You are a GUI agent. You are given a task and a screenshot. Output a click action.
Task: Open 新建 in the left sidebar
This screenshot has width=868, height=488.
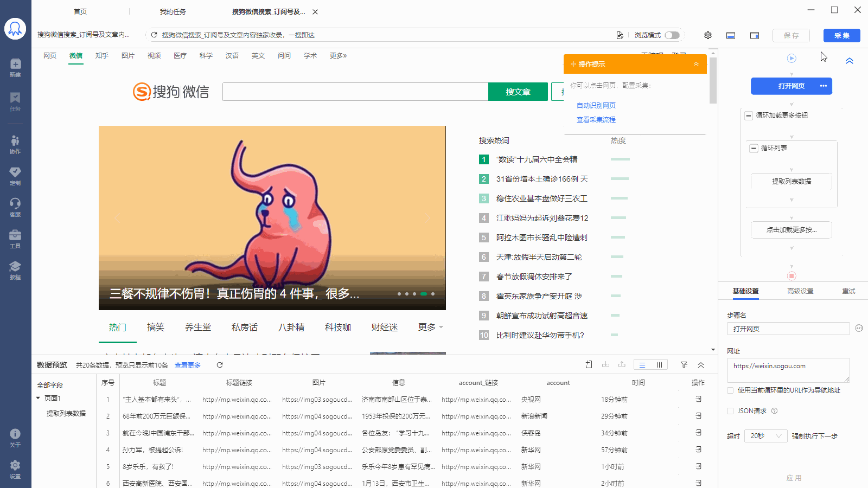(x=15, y=67)
